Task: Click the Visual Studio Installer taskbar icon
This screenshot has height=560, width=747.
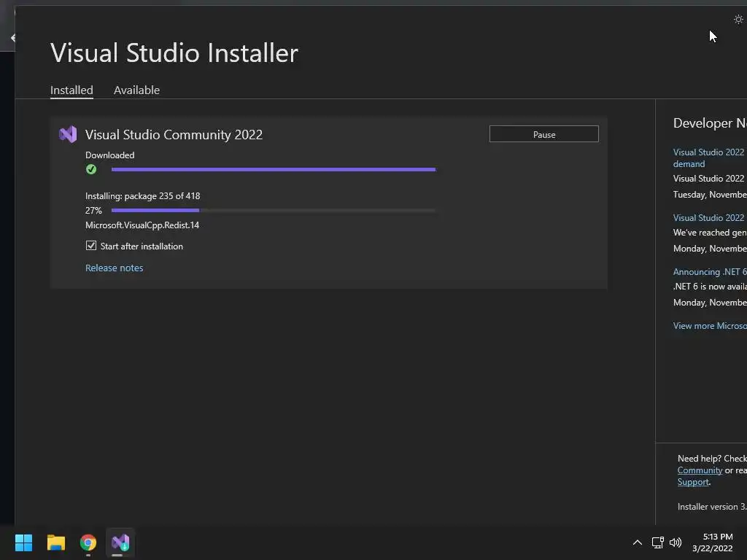Action: pyautogui.click(x=120, y=542)
